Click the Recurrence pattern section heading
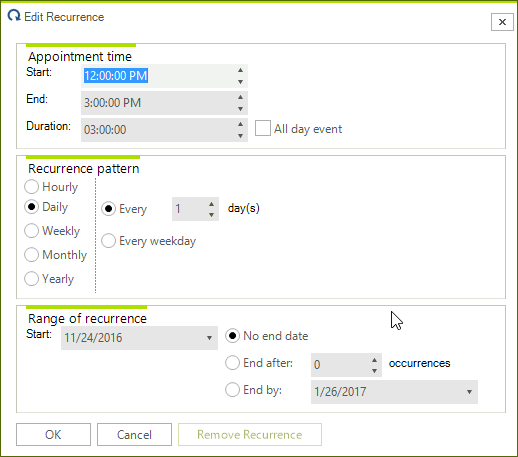The width and height of the screenshot is (518, 457). click(x=84, y=169)
